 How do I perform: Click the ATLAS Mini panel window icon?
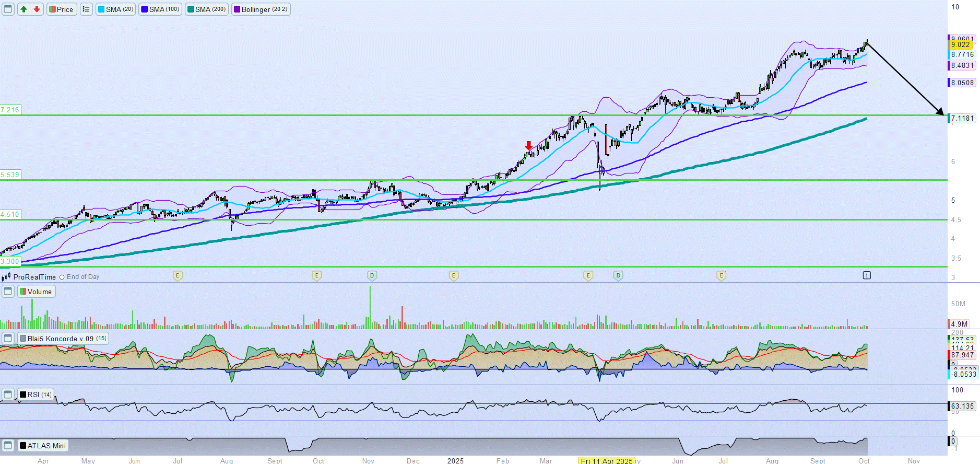click(x=8, y=446)
